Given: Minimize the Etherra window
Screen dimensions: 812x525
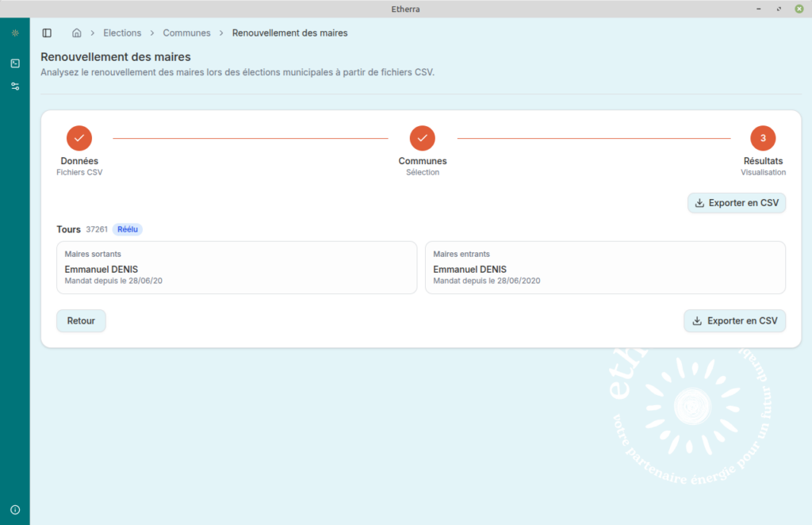Looking at the screenshot, I should tap(760, 8).
